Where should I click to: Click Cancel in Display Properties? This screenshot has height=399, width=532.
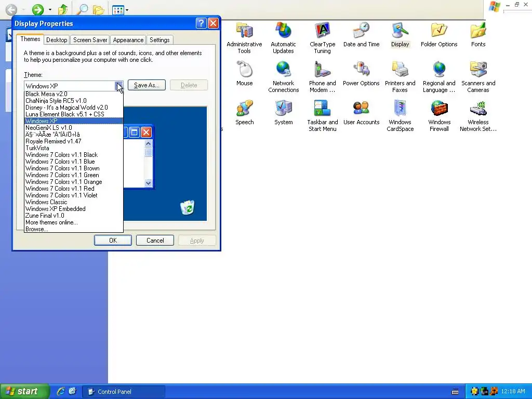click(x=155, y=240)
